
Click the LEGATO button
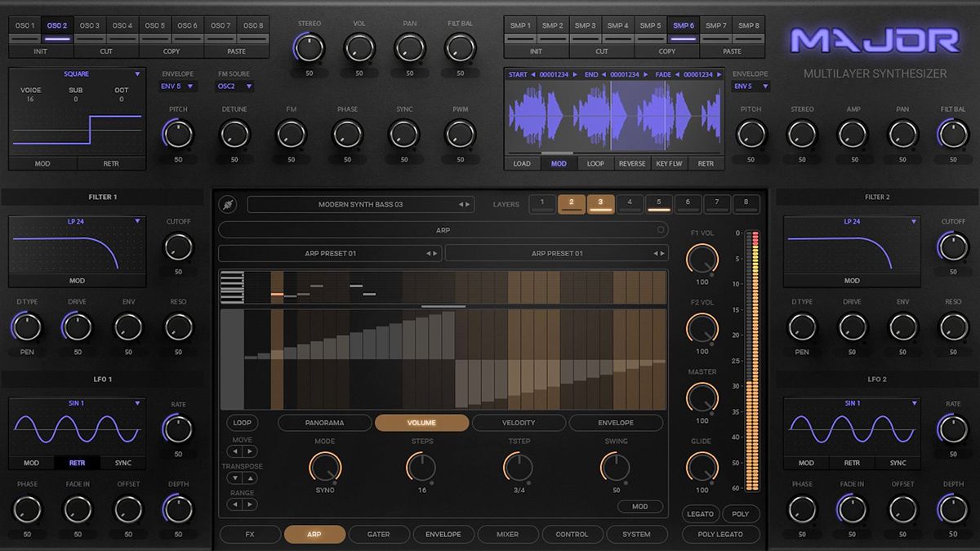(x=700, y=513)
